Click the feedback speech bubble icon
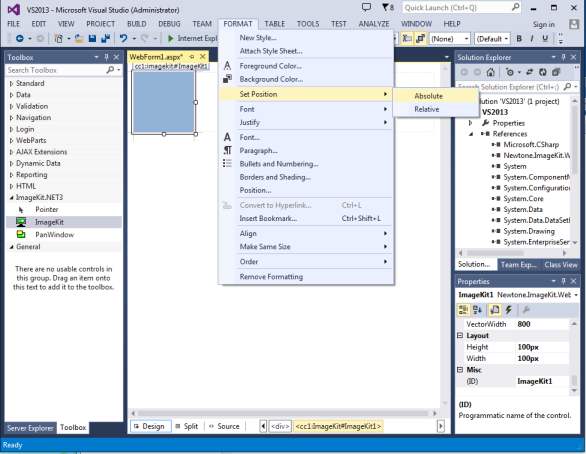586x454 pixels. tap(367, 7)
